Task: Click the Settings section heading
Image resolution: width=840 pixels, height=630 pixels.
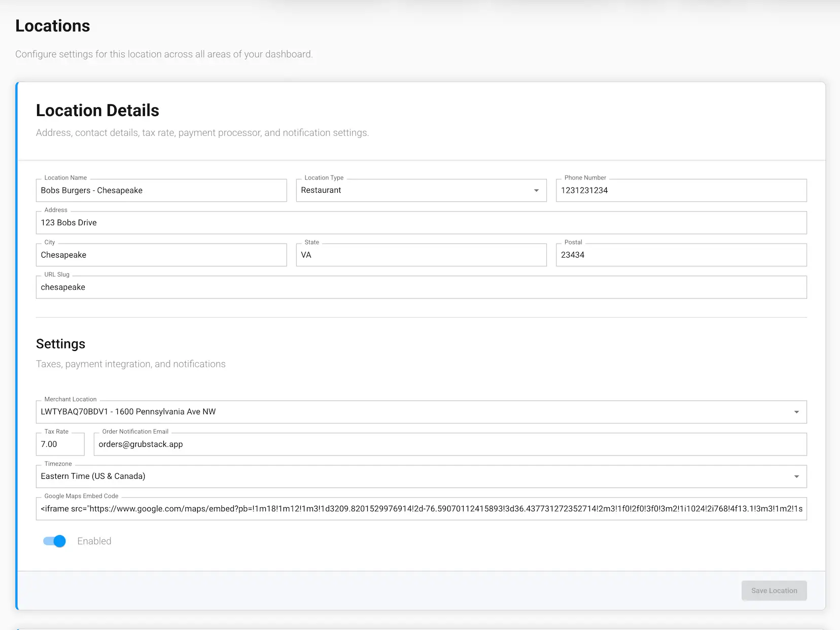Action: pos(60,344)
